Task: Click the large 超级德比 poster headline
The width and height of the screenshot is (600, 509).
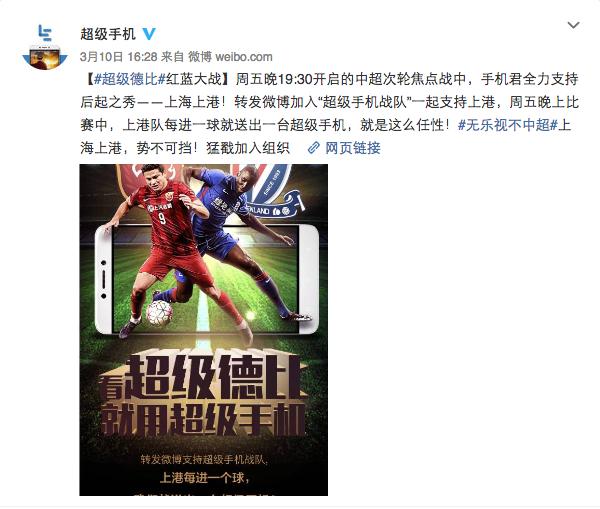Action: coord(211,378)
